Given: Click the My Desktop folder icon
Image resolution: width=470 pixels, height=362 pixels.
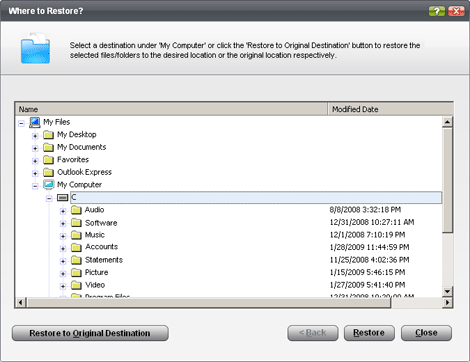Looking at the screenshot, I should click(x=49, y=135).
